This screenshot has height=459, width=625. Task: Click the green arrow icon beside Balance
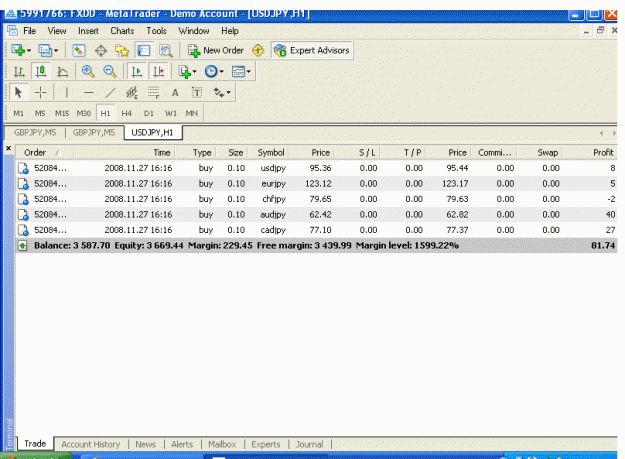click(x=23, y=246)
